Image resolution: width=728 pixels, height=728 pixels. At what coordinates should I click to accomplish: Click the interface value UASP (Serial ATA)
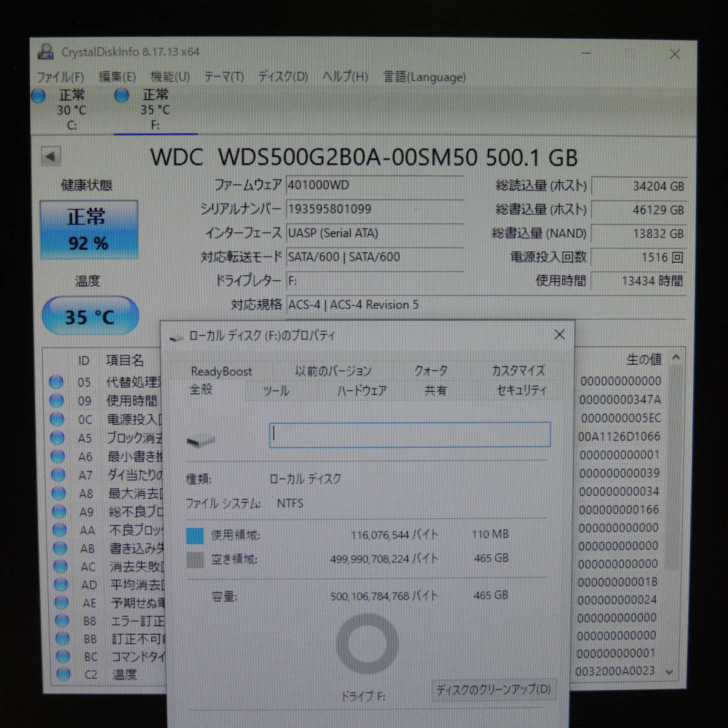click(374, 233)
